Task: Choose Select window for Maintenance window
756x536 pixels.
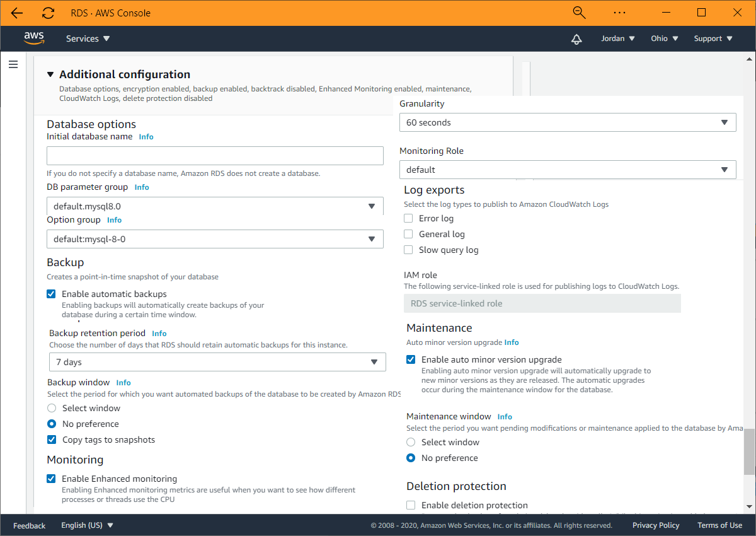Action: [411, 442]
